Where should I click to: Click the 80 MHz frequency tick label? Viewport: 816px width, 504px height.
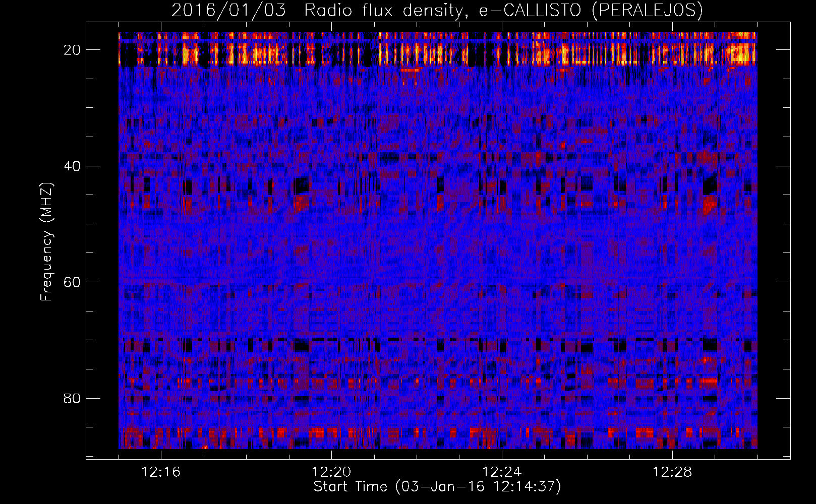coord(72,398)
